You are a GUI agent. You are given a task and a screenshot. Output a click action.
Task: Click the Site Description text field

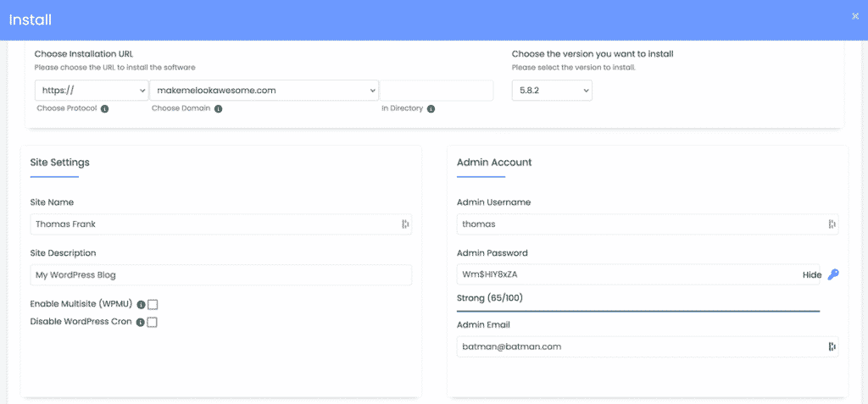coord(221,275)
